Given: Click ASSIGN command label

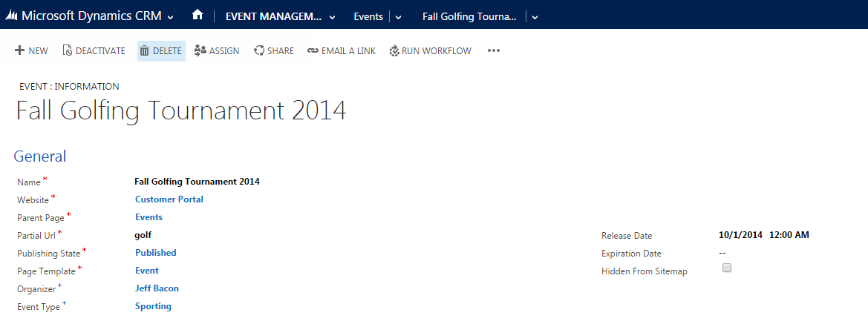Looking at the screenshot, I should [x=224, y=51].
